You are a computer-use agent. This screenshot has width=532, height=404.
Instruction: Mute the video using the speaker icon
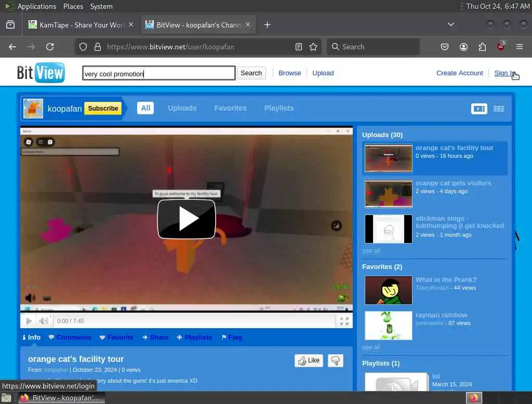coord(43,320)
